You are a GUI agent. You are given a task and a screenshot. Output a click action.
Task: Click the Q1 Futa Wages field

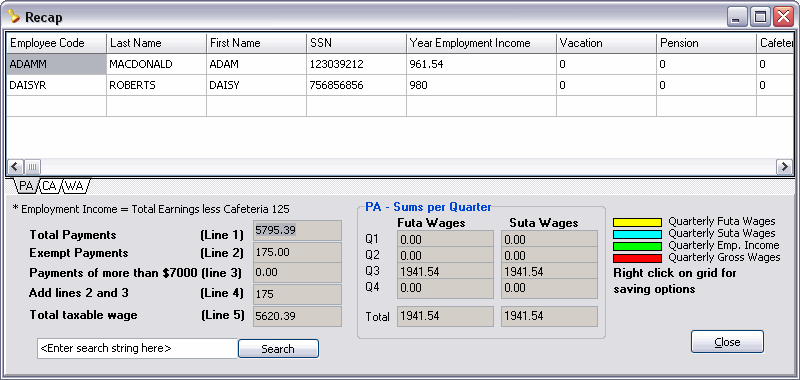pos(445,239)
